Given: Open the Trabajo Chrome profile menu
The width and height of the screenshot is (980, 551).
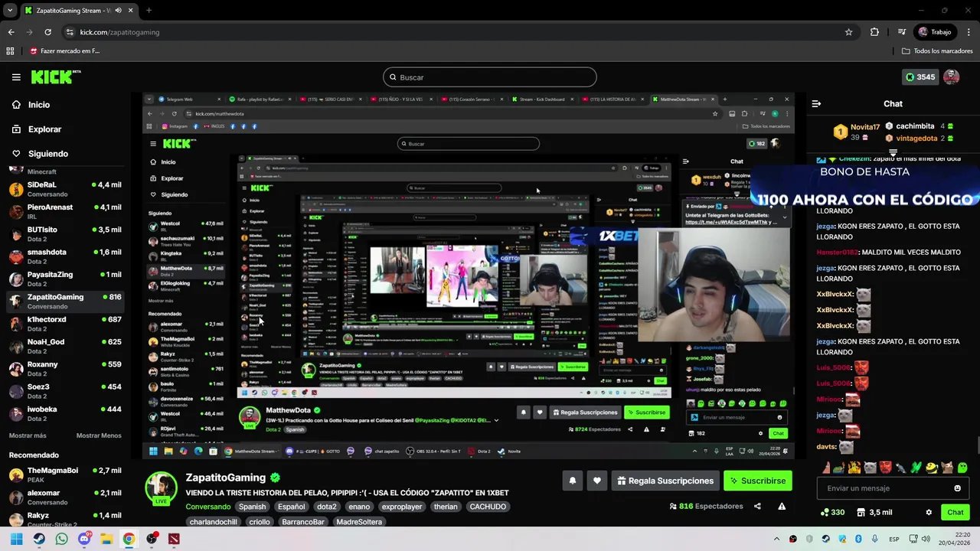Looking at the screenshot, I should point(934,32).
